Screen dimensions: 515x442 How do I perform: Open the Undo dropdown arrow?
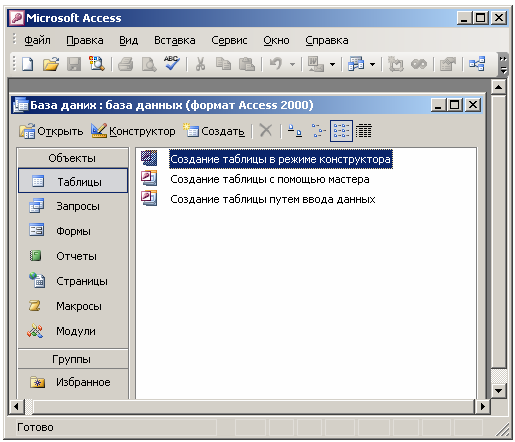pyautogui.click(x=292, y=64)
